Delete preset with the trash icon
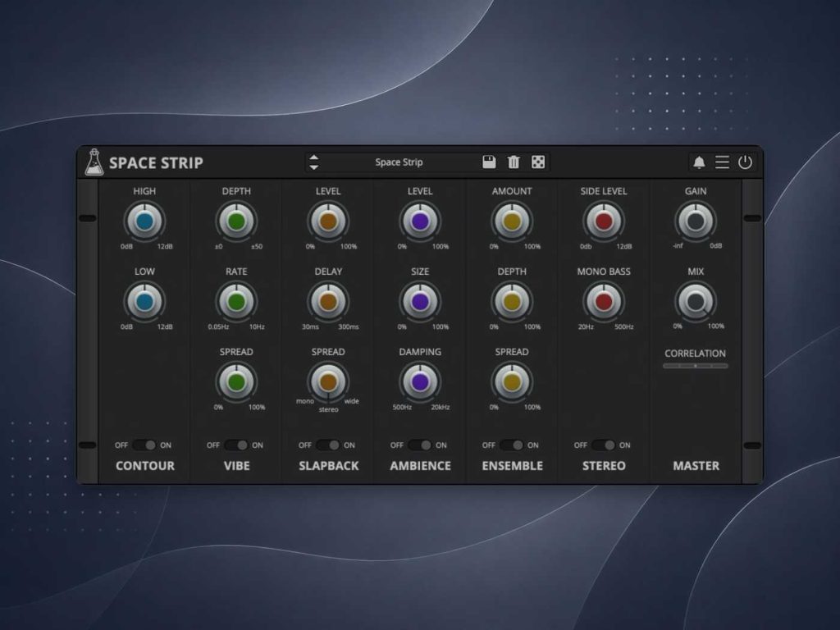Viewport: 840px width, 630px height. (x=514, y=162)
